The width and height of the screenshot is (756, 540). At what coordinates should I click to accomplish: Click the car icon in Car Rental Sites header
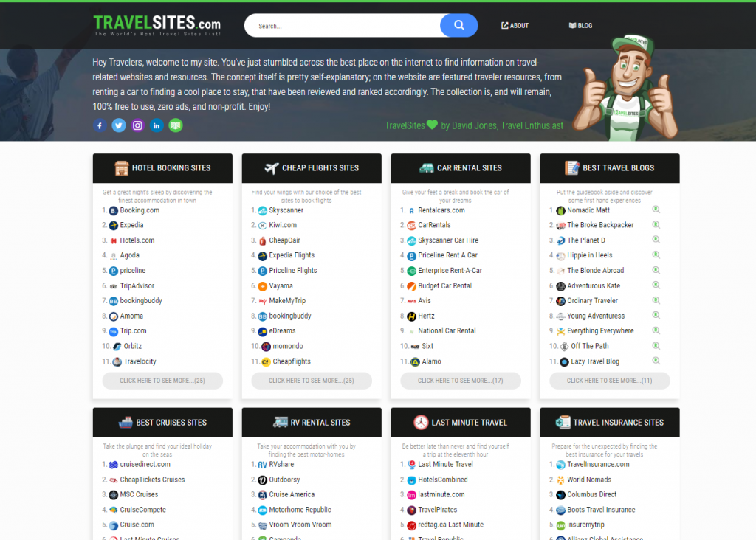[426, 168]
